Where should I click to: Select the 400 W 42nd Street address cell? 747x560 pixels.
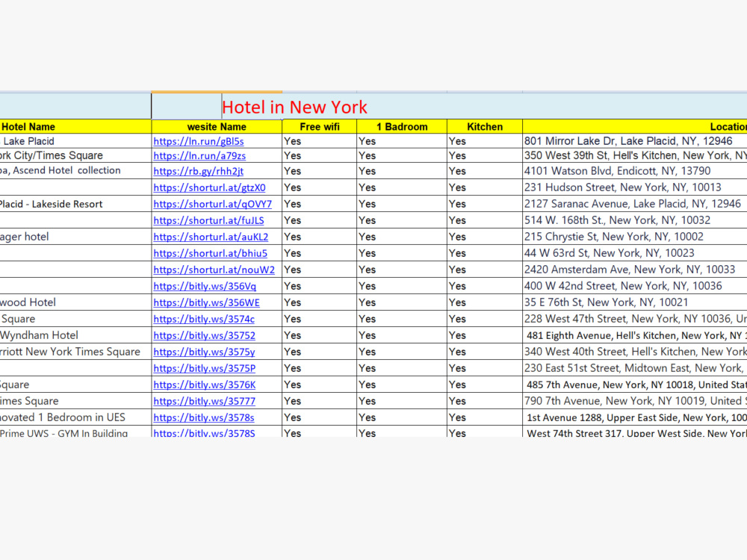634,286
